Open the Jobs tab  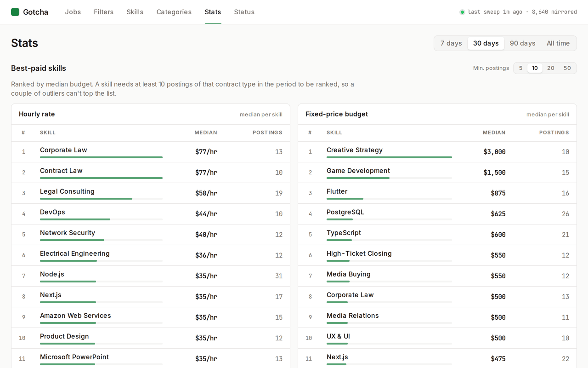(73, 12)
